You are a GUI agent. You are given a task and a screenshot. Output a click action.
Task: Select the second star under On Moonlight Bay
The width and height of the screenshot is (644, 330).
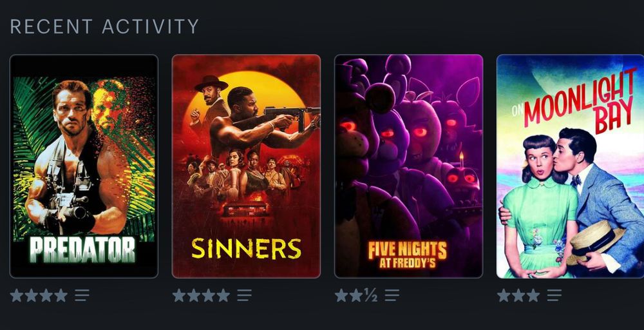coord(518,295)
